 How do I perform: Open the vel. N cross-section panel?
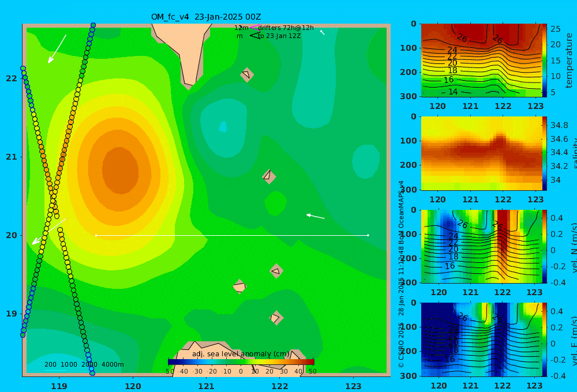(x=481, y=246)
